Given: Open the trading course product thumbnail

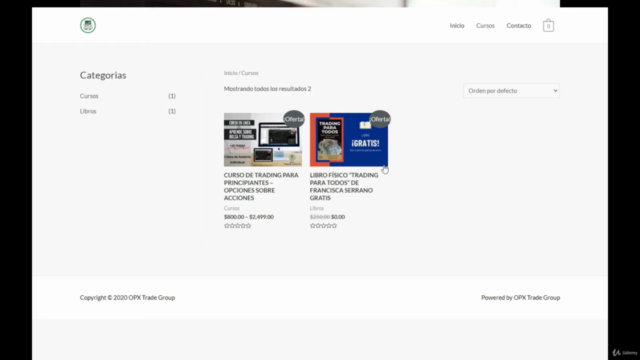Looking at the screenshot, I should pyautogui.click(x=263, y=140).
